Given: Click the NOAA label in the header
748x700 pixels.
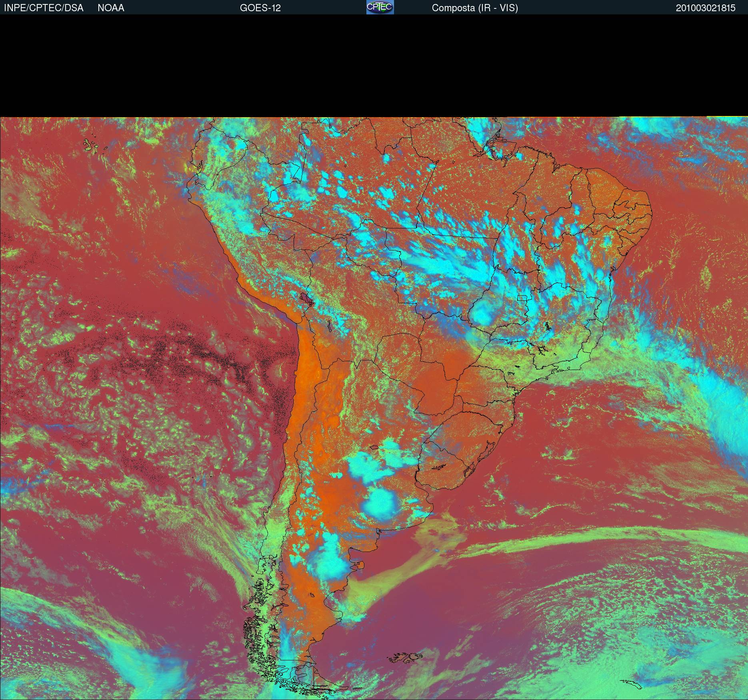Looking at the screenshot, I should (111, 8).
